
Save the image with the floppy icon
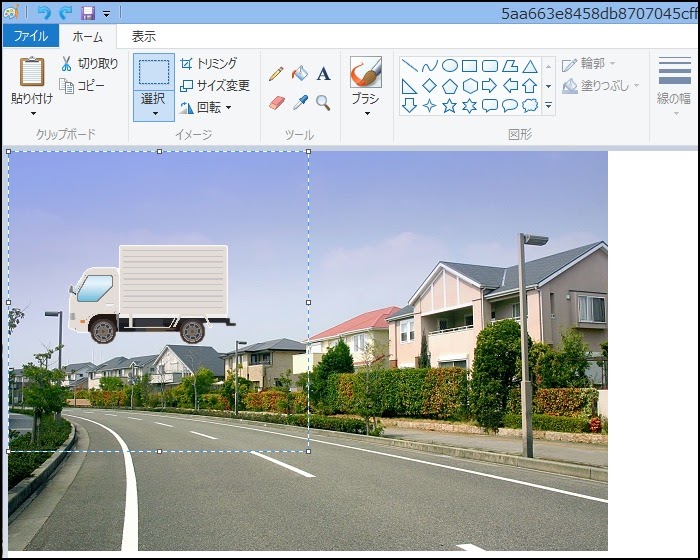coord(88,13)
